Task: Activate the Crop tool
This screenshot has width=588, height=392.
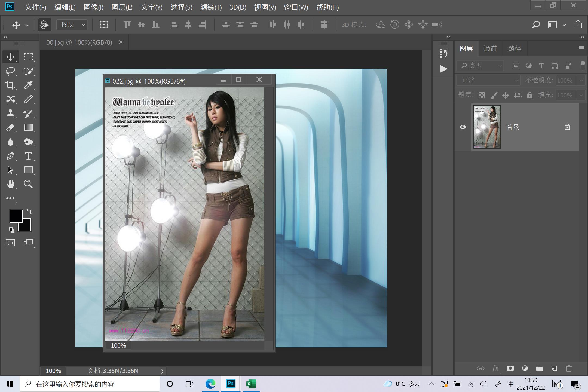Action: tap(11, 85)
